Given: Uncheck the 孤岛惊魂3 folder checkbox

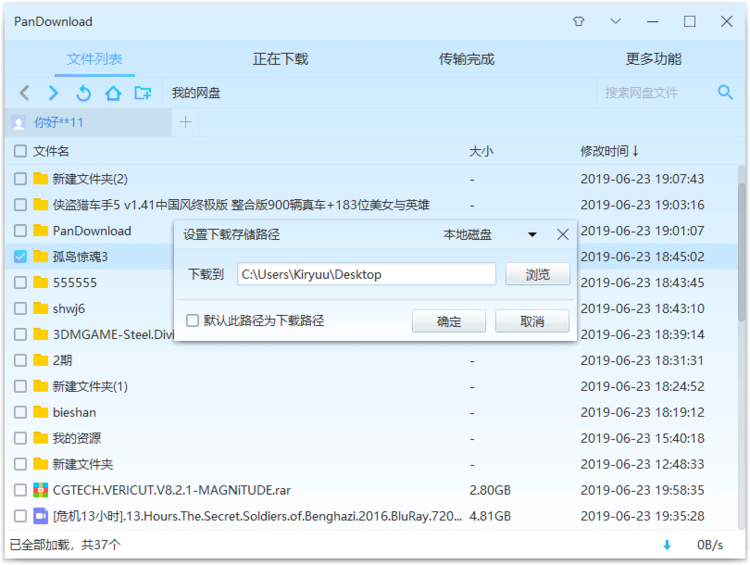Looking at the screenshot, I should pos(20,257).
